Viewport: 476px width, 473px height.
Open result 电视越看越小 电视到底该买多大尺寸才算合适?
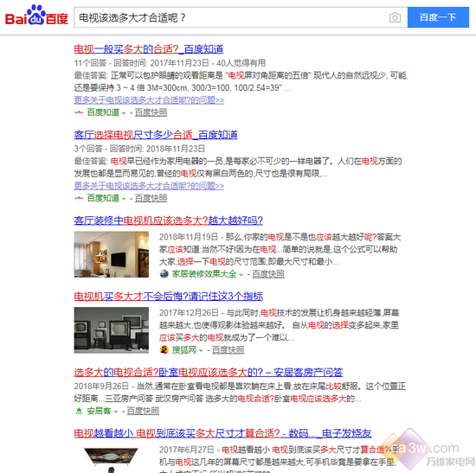pos(222,433)
